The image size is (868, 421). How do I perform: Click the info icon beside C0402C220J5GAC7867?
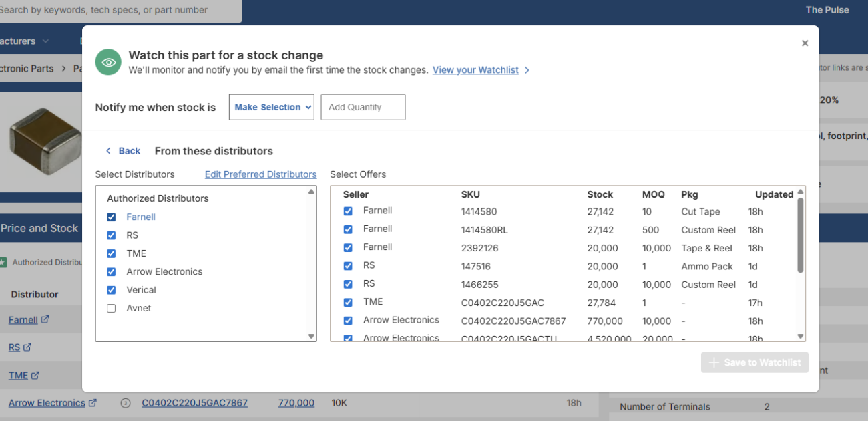(x=126, y=402)
